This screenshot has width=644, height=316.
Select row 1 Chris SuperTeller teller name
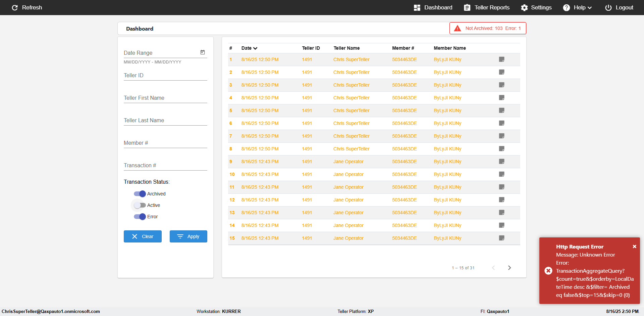point(352,59)
